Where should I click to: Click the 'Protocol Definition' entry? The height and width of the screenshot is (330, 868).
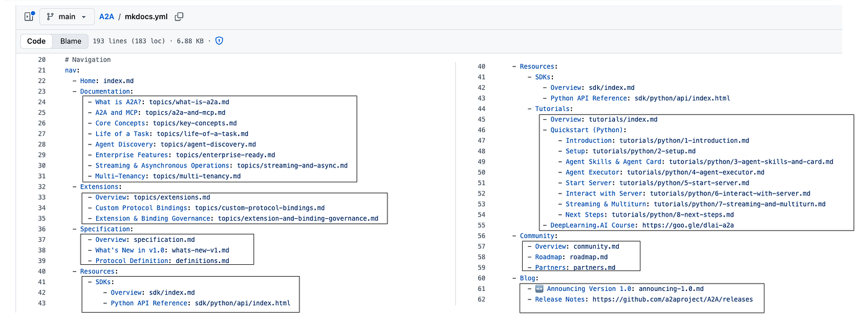pos(159,261)
